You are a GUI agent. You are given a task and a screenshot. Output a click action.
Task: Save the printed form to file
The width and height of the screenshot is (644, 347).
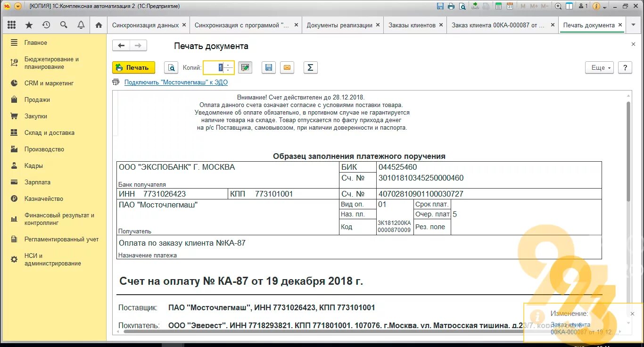pos(268,67)
